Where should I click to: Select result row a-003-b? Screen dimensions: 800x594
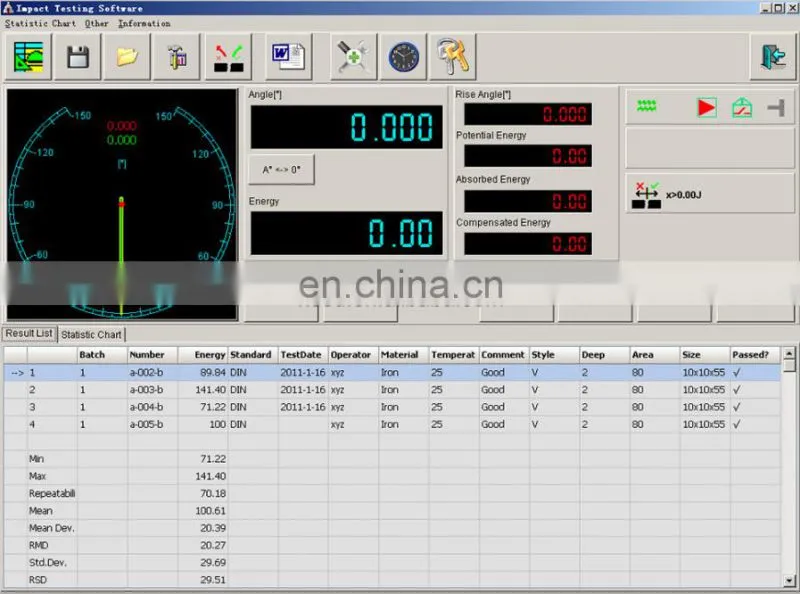[x=392, y=390]
